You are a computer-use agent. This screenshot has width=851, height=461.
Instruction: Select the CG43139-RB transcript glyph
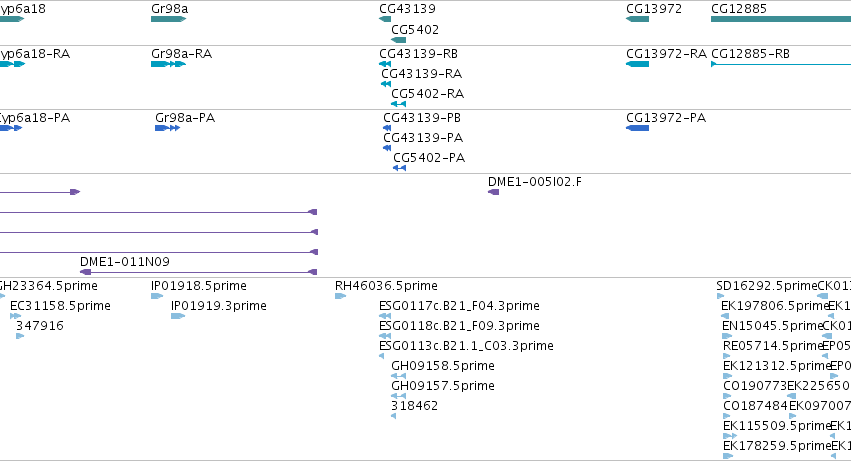[x=385, y=64]
